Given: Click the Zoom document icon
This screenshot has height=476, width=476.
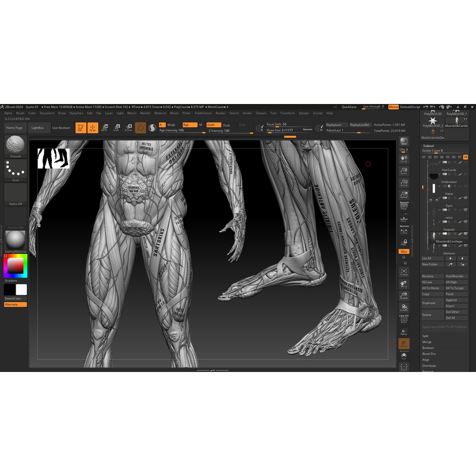Looking at the screenshot, I should pos(404,171).
